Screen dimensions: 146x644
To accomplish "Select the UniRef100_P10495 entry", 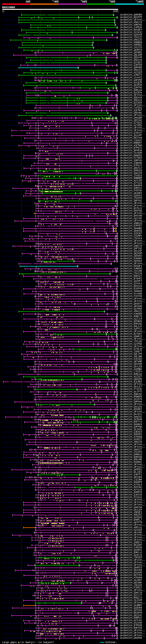I will coord(131,153).
